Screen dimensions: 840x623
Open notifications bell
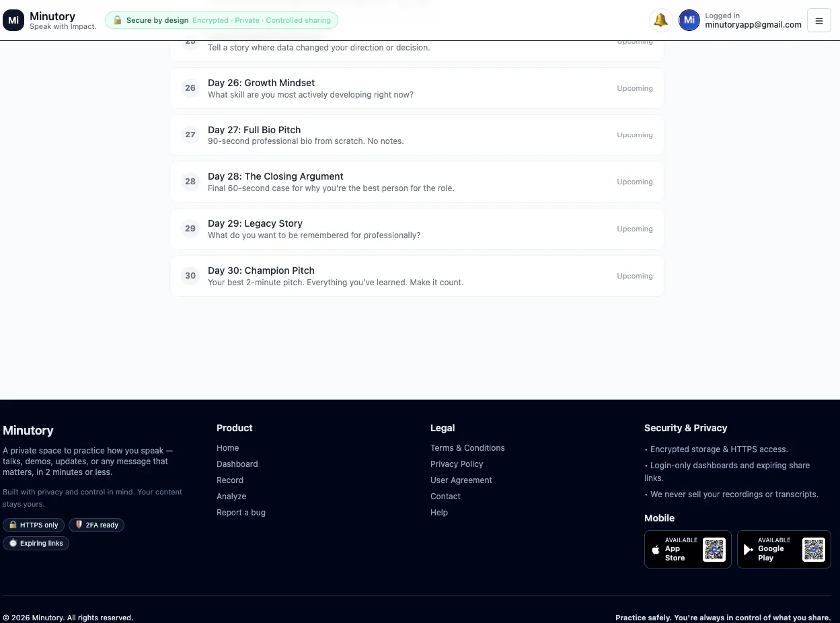click(x=660, y=20)
